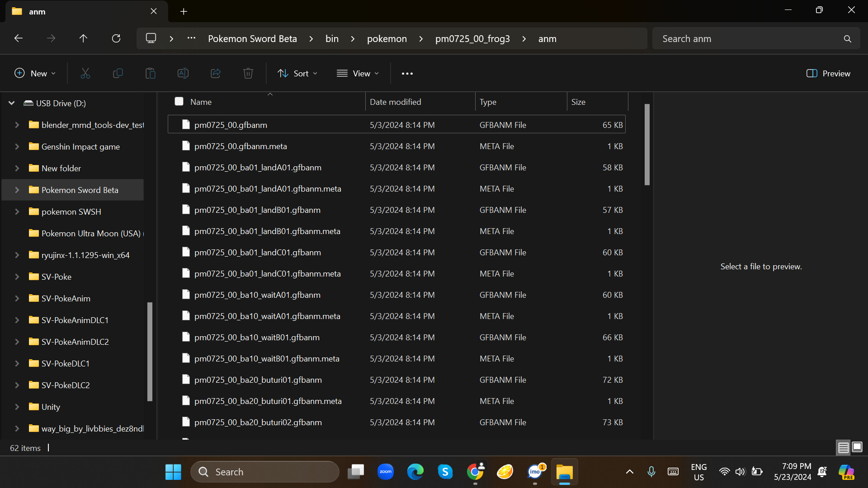This screenshot has width=868, height=488.
Task: Navigate up one folder level
Action: 83,38
